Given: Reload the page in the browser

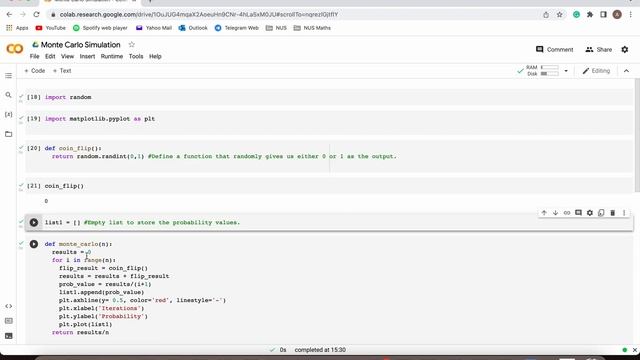Looking at the screenshot, I should (36, 14).
